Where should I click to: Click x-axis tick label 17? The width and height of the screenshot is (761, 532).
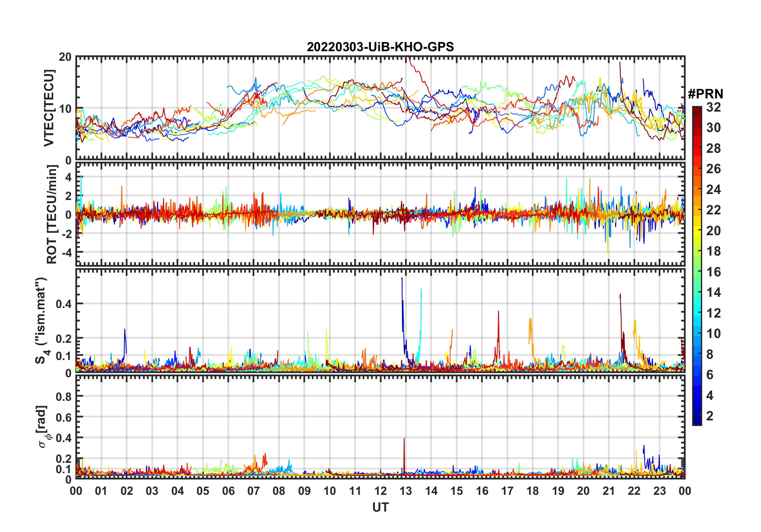[507, 491]
